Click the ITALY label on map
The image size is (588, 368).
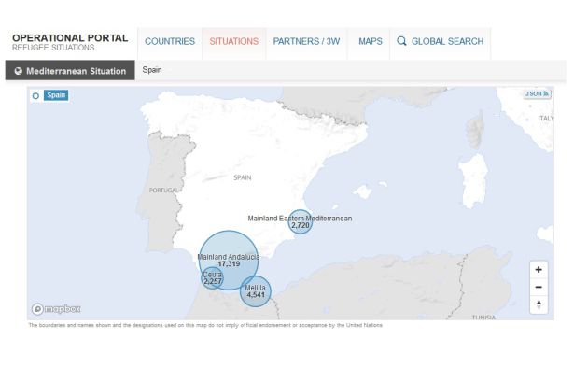click(546, 119)
